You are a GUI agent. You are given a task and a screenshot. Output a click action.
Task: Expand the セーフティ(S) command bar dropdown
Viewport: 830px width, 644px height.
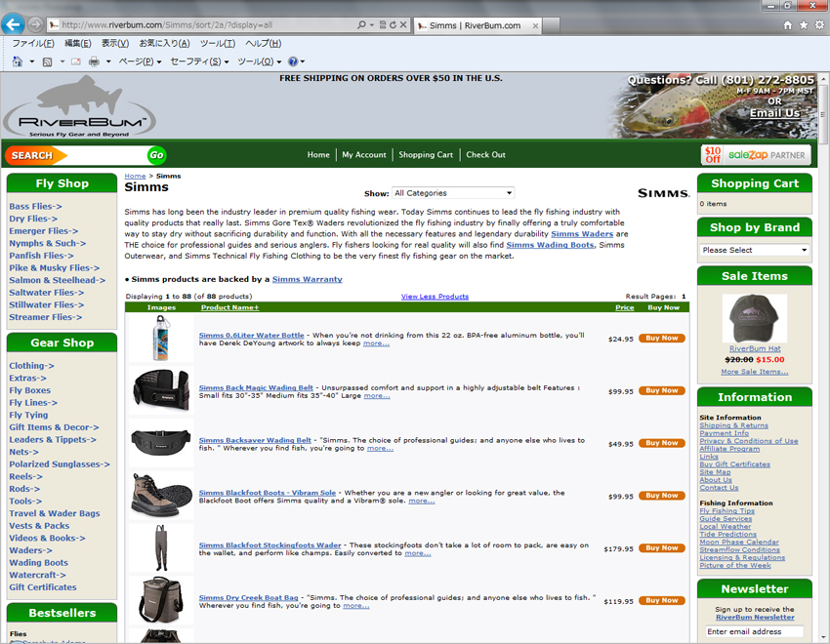199,61
